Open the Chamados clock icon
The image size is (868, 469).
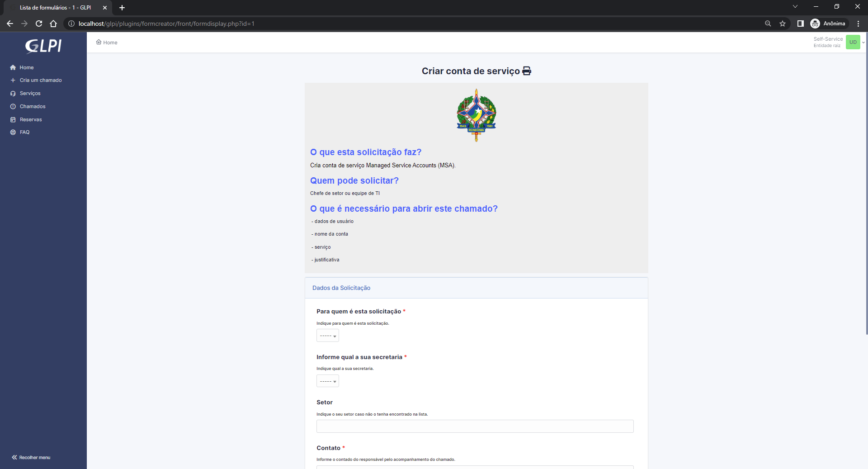[13, 106]
